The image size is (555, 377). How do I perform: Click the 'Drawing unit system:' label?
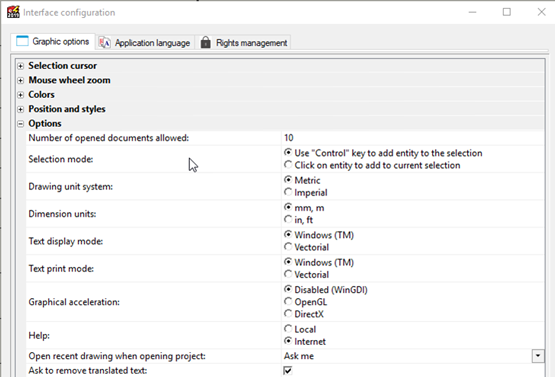[70, 187]
